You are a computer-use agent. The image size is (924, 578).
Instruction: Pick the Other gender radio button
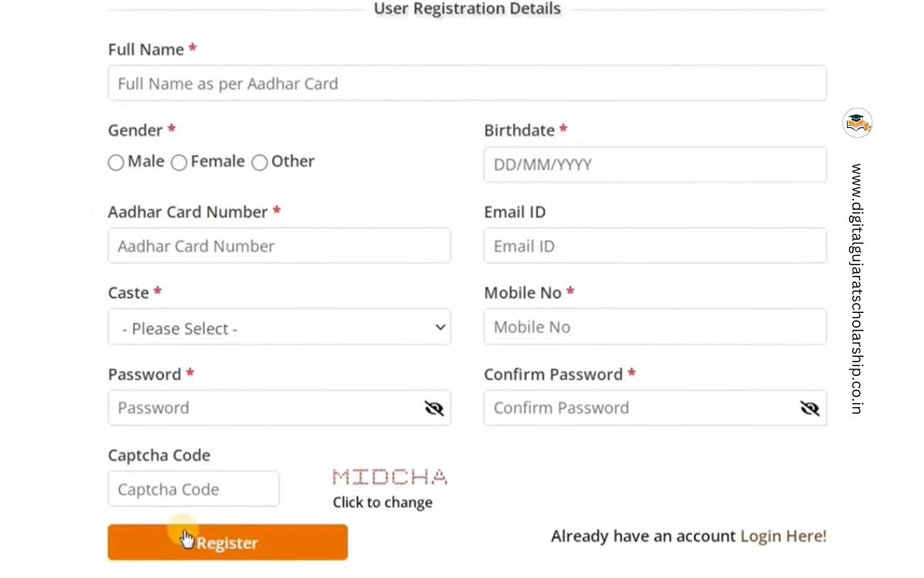(x=260, y=163)
